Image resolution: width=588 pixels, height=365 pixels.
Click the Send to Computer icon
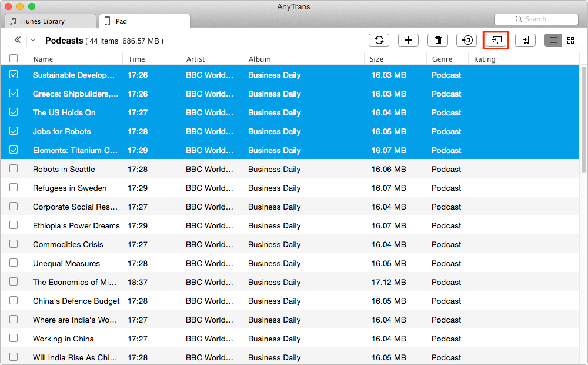coord(496,40)
